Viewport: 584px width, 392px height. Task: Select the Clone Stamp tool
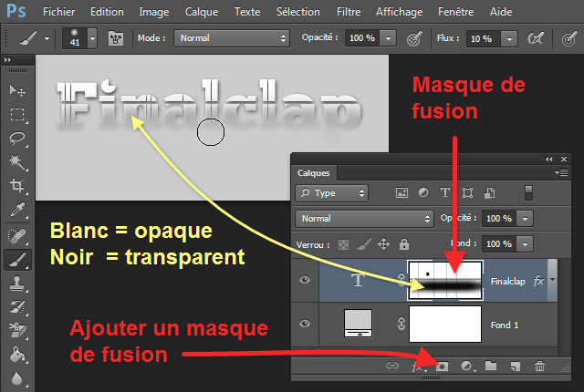pos(16,282)
